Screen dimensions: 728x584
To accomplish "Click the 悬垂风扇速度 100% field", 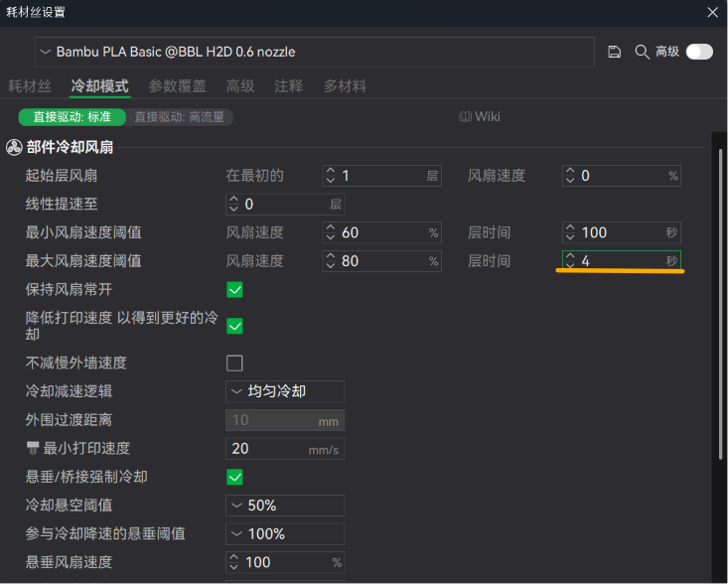I will (x=285, y=562).
